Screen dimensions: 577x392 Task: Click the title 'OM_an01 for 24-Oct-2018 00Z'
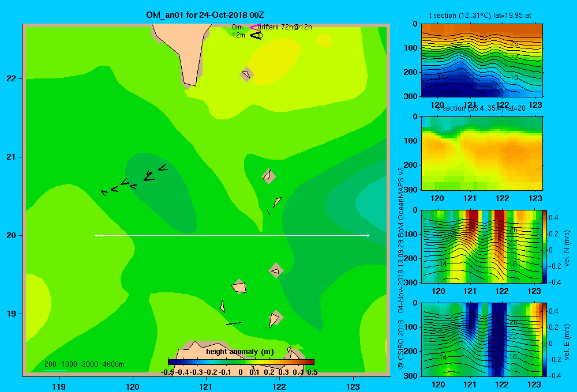tap(205, 15)
